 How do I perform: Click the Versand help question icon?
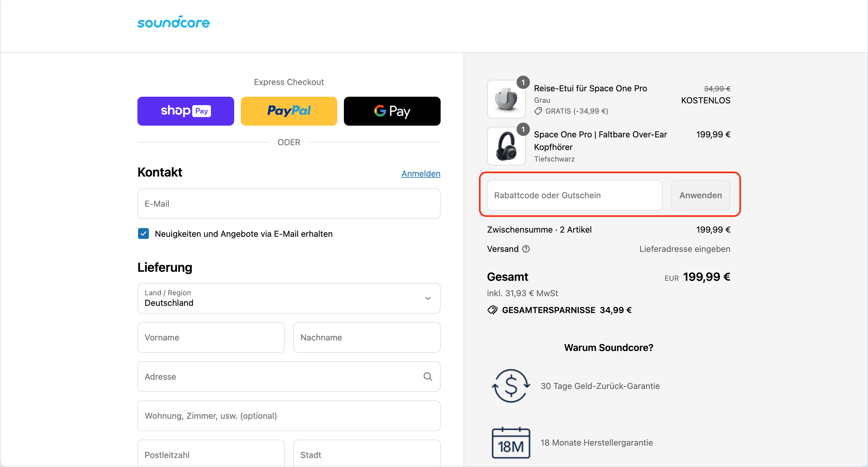point(526,249)
